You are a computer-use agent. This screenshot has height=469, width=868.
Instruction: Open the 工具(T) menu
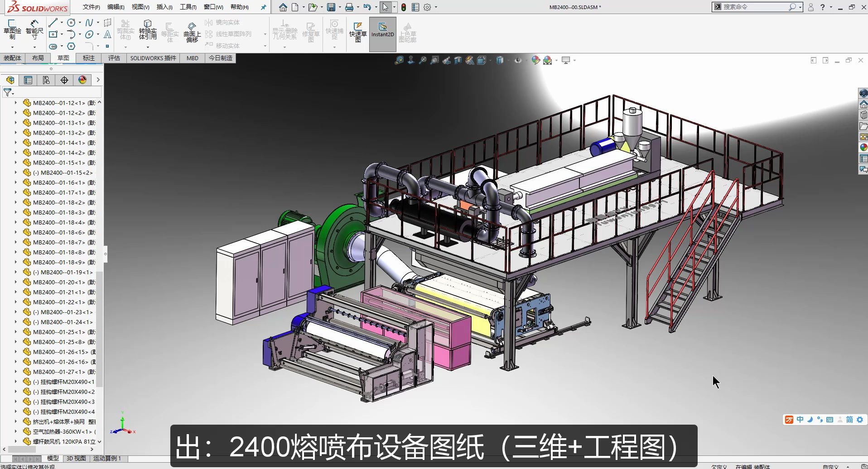188,7
